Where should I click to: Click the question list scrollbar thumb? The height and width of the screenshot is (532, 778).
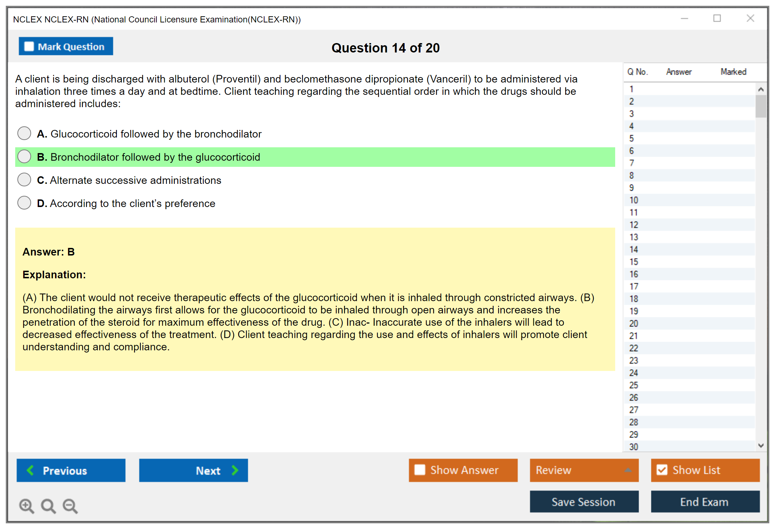(x=761, y=106)
